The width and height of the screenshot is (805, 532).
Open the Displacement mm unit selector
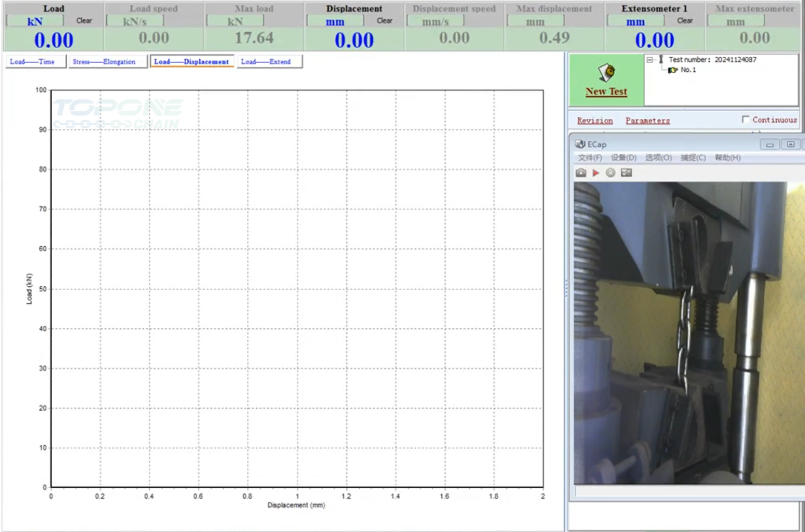pos(335,21)
